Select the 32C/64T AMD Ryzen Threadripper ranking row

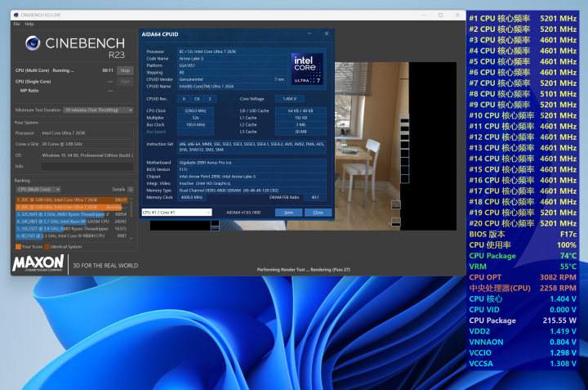72,214
